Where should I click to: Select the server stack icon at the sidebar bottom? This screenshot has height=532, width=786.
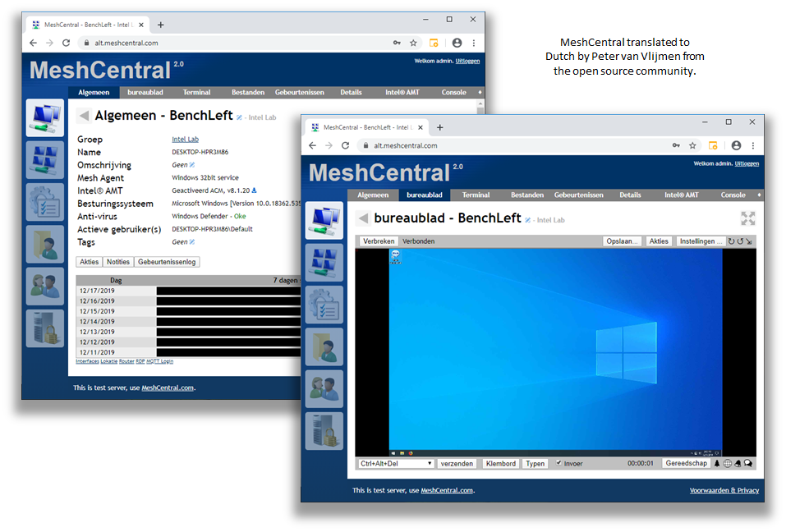click(x=324, y=429)
